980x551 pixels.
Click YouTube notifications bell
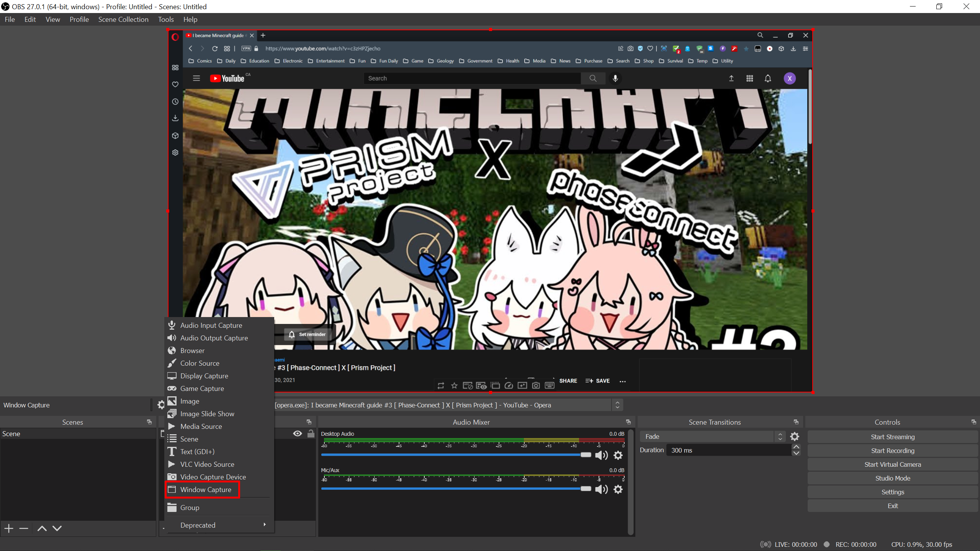click(x=768, y=78)
